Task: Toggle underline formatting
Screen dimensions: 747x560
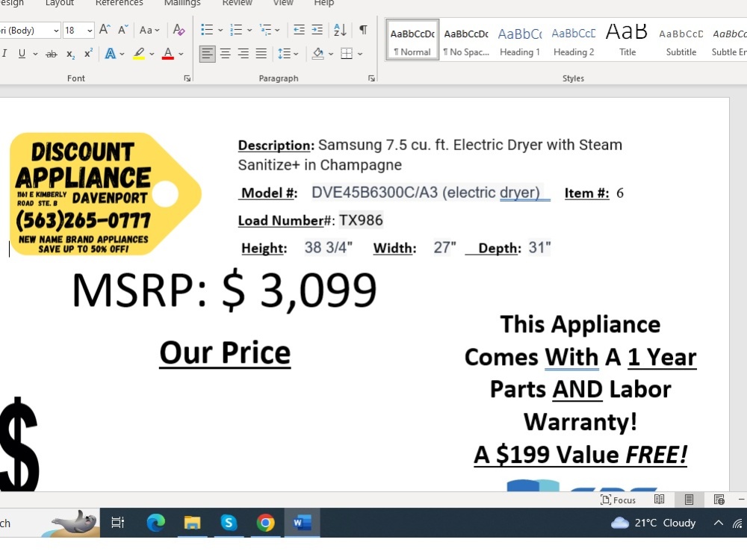Action: coord(22,54)
